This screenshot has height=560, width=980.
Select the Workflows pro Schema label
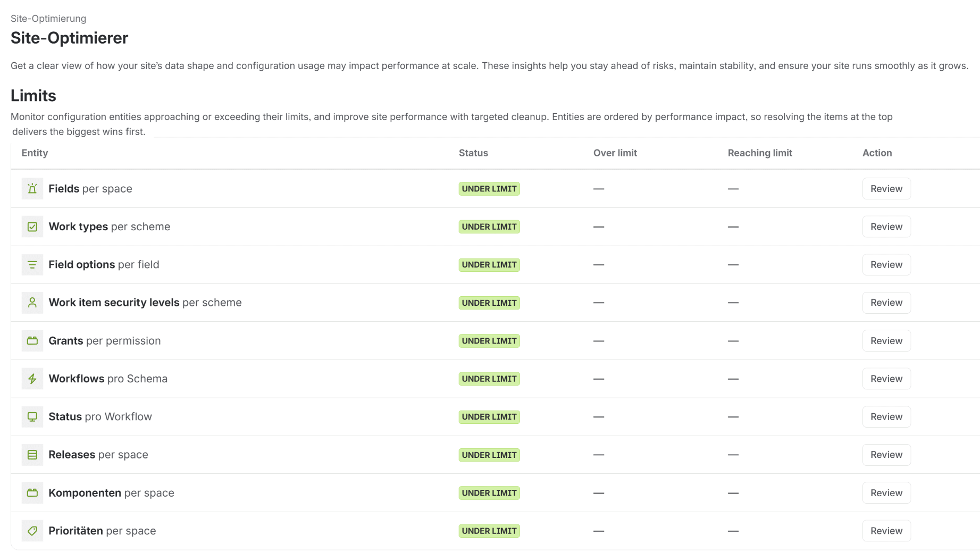click(108, 379)
